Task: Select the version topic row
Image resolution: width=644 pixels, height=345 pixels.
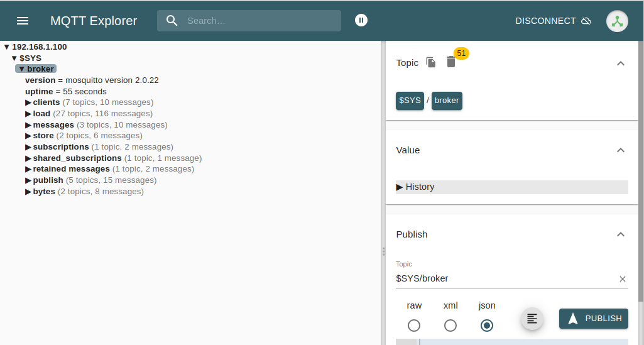Action: tap(92, 80)
